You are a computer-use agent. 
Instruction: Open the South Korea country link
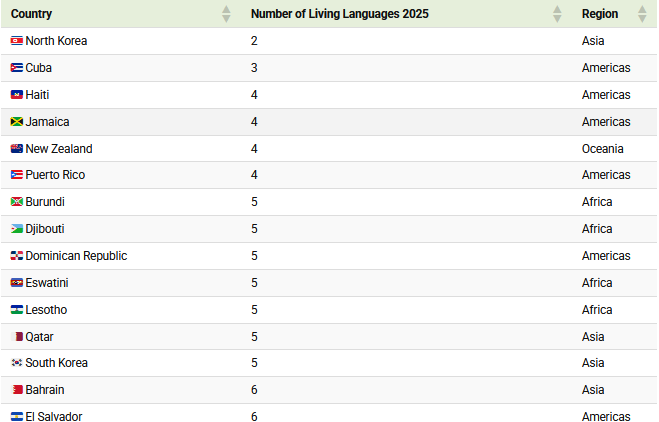coord(56,363)
